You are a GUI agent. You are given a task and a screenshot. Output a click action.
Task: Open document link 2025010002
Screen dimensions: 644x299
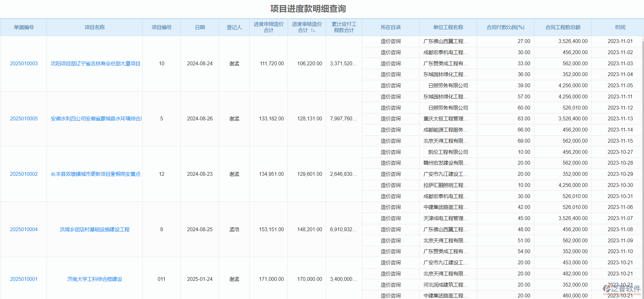24,174
